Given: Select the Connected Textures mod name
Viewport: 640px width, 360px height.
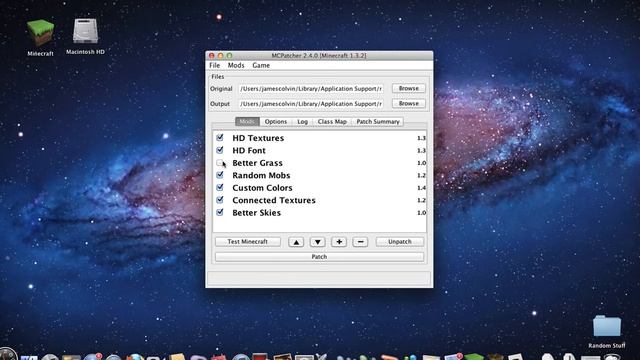Looking at the screenshot, I should tap(274, 200).
